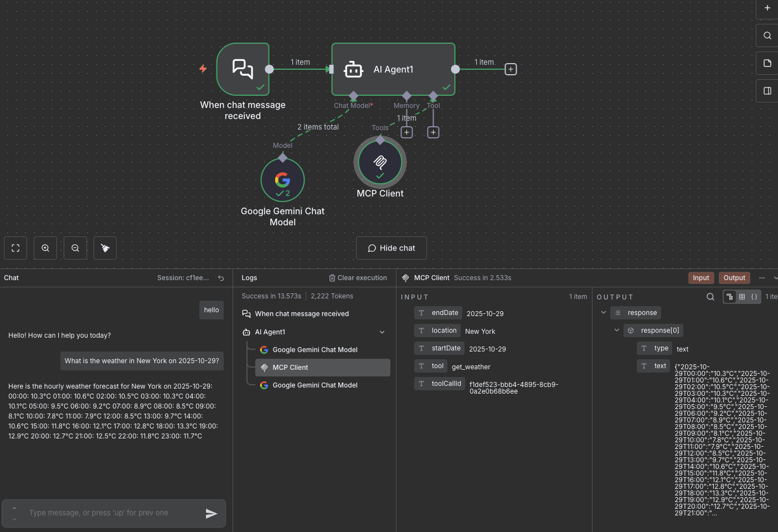Zoom out on the workflow canvas
This screenshot has width=778, height=532.
pos(75,248)
